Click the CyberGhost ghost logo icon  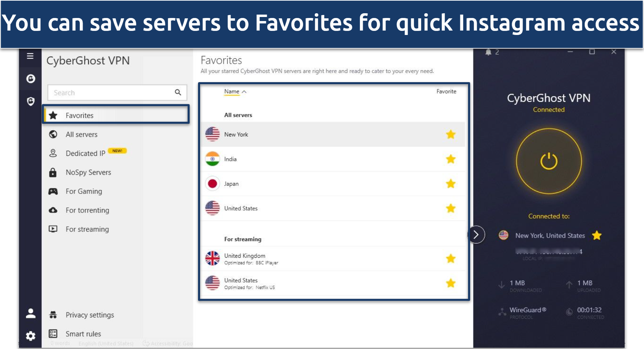pos(31,79)
